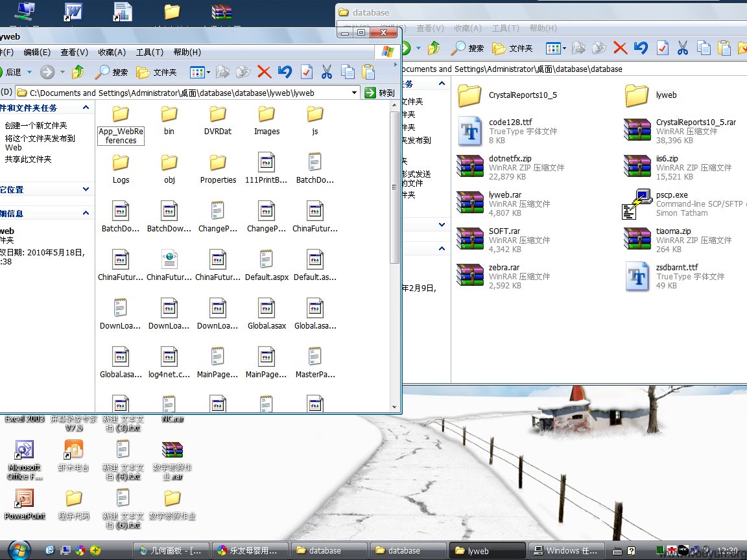Click the Move To icon in lyweb toolbar
747x560 pixels.
point(222,72)
